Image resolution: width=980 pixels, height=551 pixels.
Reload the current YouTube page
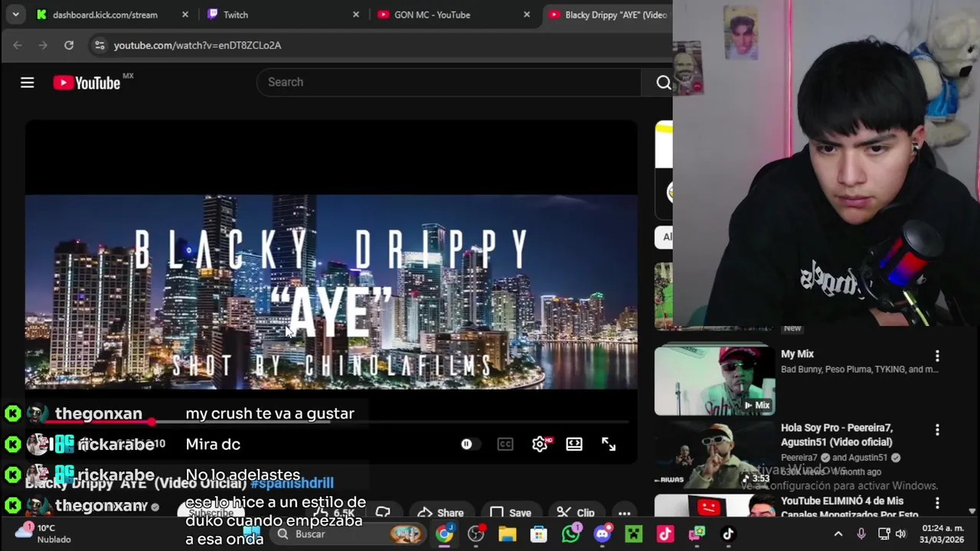(x=69, y=45)
